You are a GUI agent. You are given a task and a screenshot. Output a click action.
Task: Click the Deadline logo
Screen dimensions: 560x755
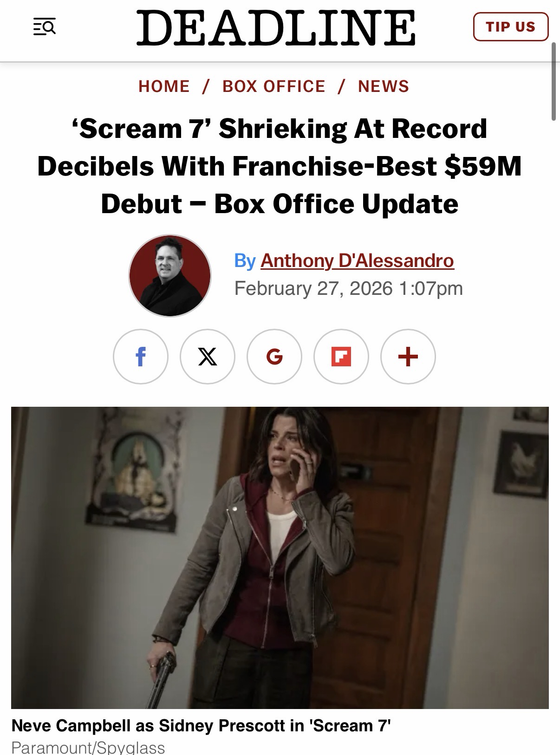276,27
